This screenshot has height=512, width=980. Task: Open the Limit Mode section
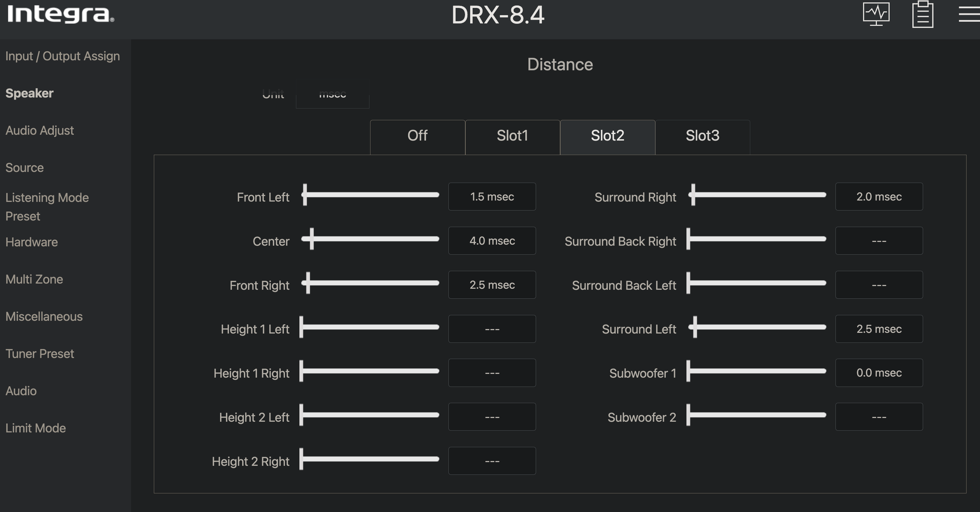[36, 428]
